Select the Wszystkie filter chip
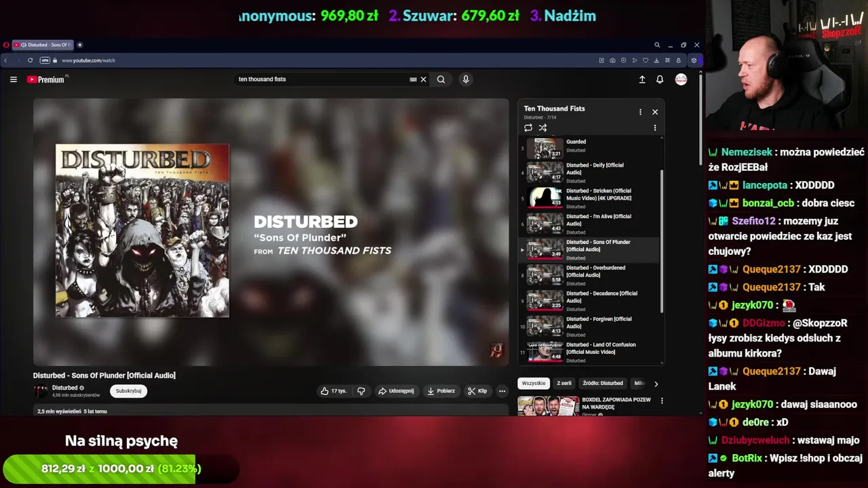 534,384
